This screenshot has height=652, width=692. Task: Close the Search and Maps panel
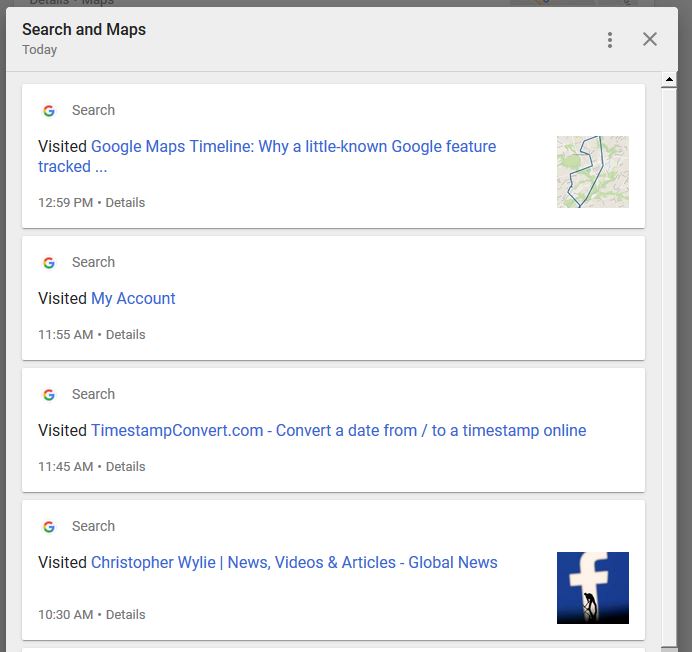click(650, 39)
